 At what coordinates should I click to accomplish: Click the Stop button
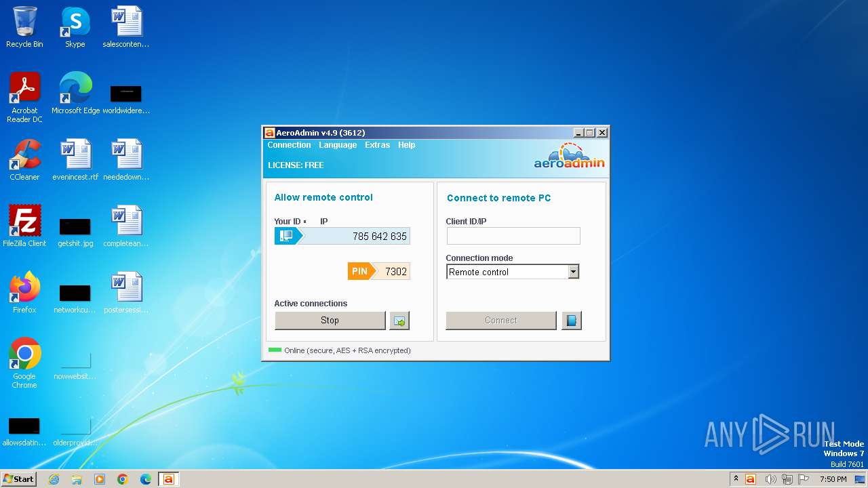pos(330,321)
